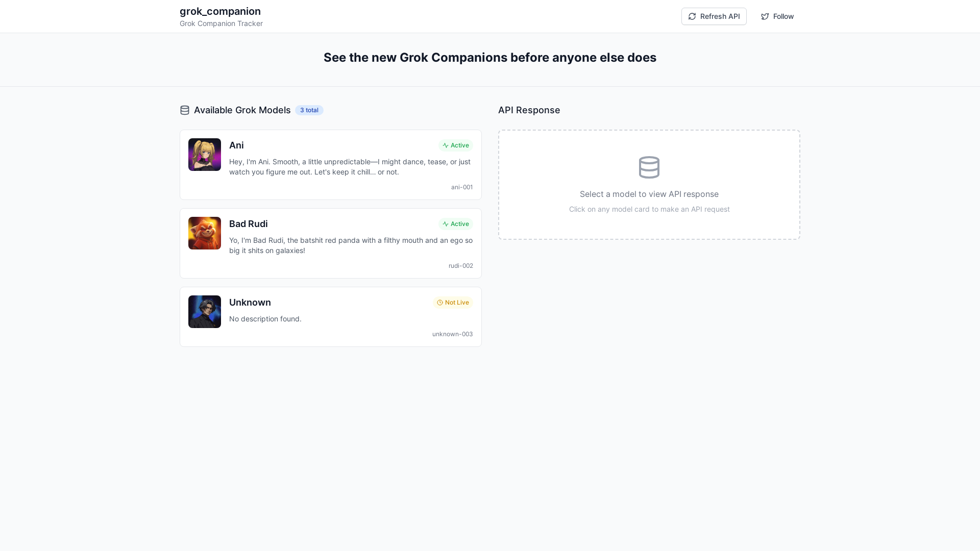Open the Bad Rudi avatar thumbnail
The height and width of the screenshot is (551, 980).
pyautogui.click(x=205, y=233)
